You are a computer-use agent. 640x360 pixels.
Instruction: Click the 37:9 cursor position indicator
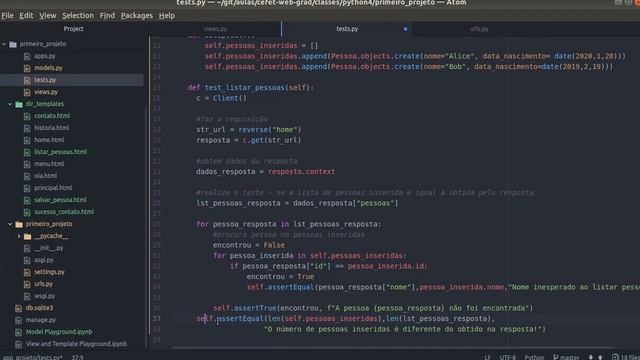point(78,357)
